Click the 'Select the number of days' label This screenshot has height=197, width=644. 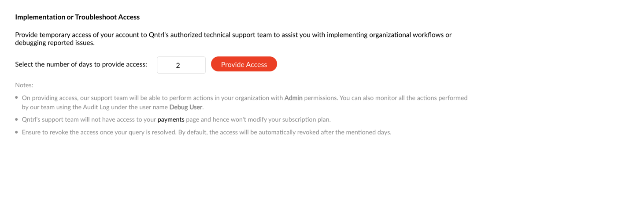pyautogui.click(x=81, y=64)
